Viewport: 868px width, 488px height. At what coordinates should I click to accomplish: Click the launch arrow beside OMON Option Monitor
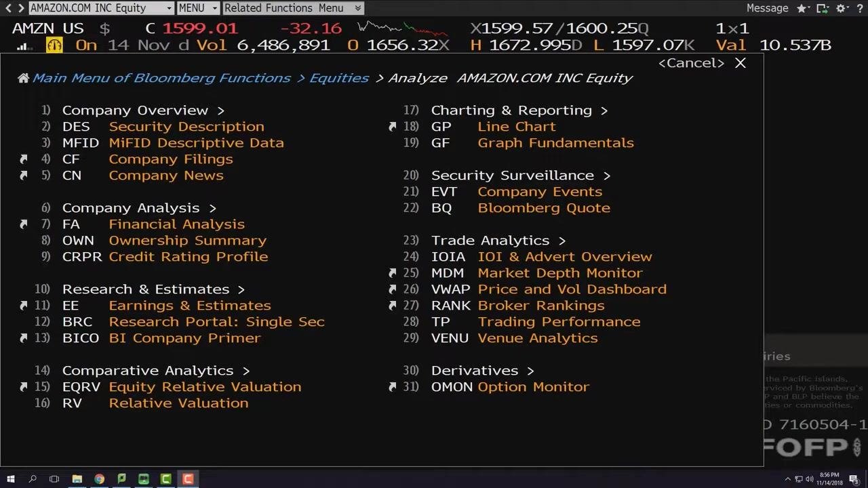coord(393,387)
